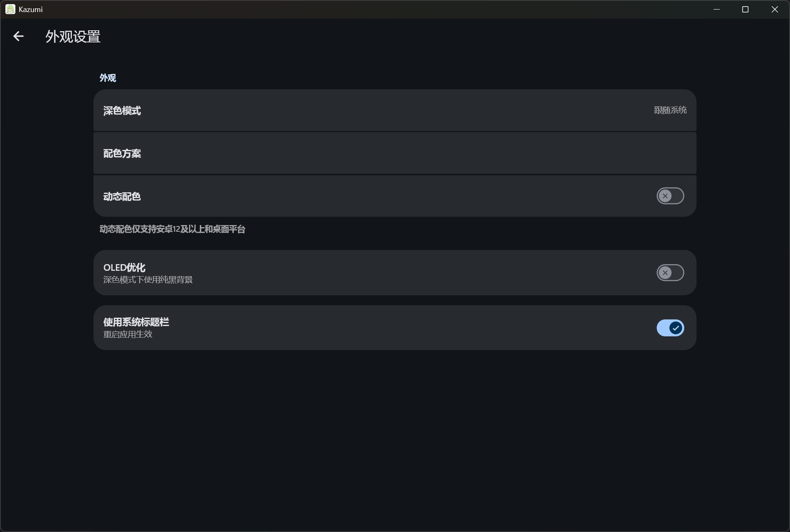Click the 深色模式下使用纯黑背景 description text
Viewport: 790px width, 532px height.
(148, 280)
